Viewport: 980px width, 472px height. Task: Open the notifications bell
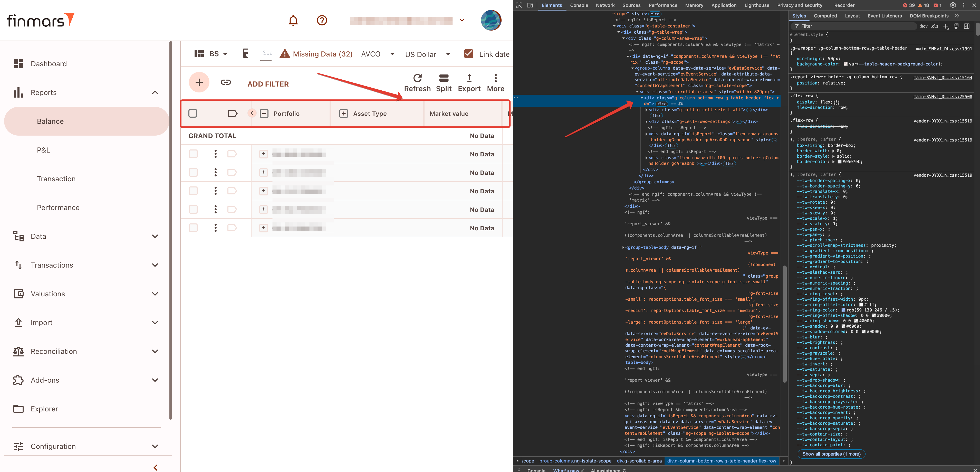(293, 20)
